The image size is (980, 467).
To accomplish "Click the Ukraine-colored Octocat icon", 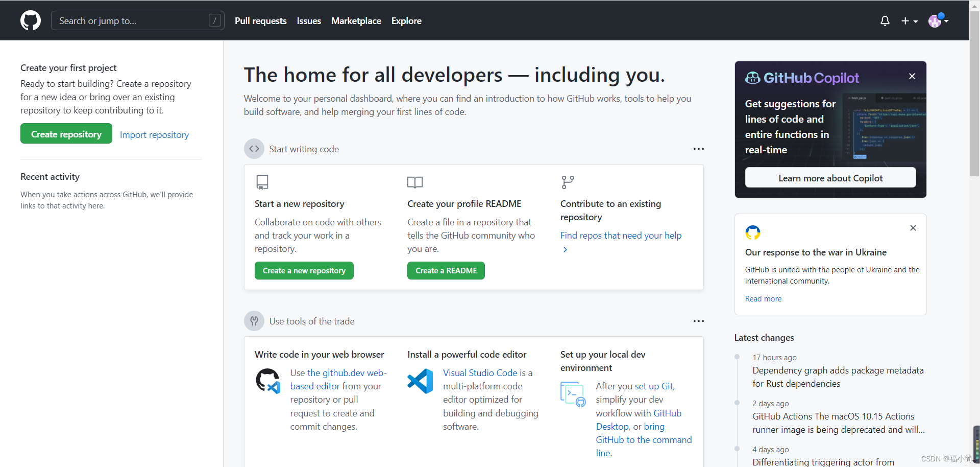I will [x=753, y=232].
